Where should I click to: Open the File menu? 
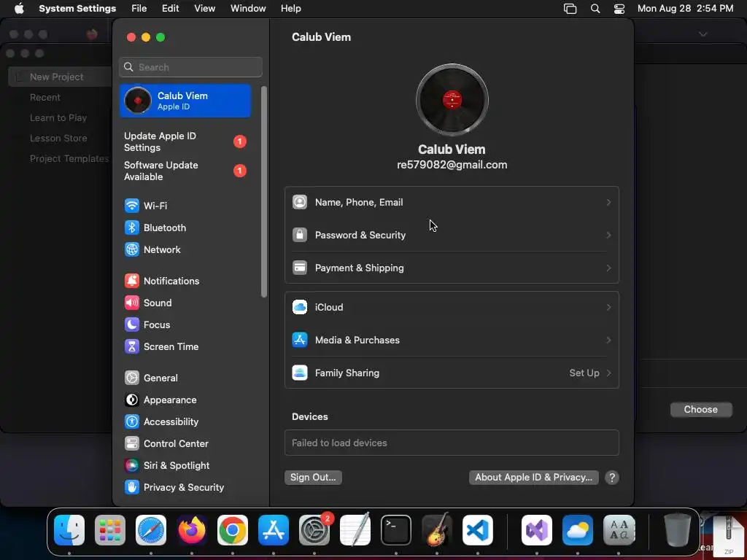(139, 9)
